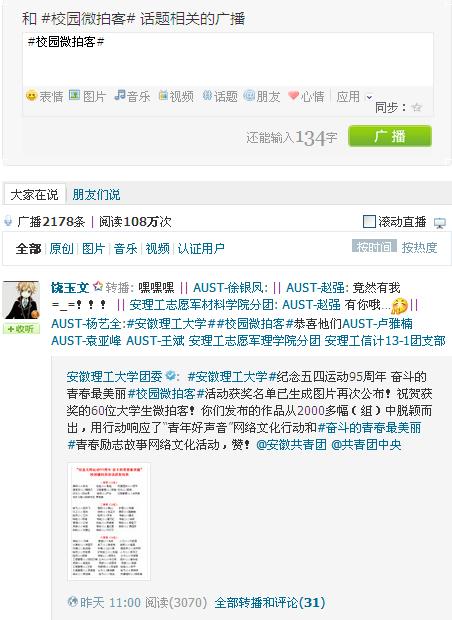Follow user with the 收听 button
The image size is (452, 620).
click(x=21, y=329)
